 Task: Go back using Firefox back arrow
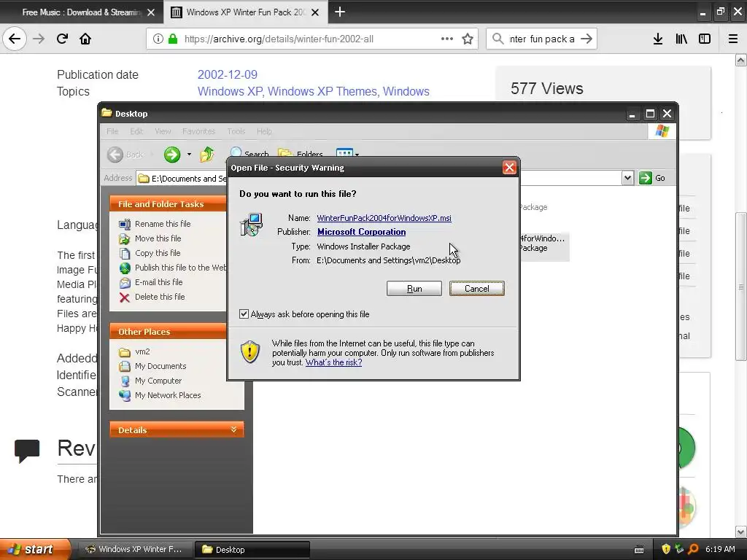point(15,39)
